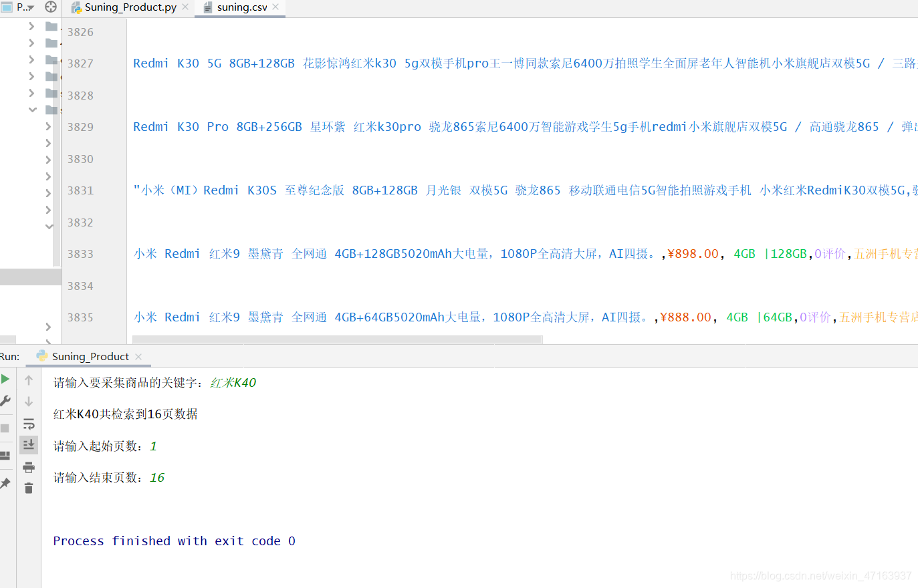Image resolution: width=918 pixels, height=588 pixels.
Task: Click the up arrow in the console toolbar
Action: pos(29,380)
